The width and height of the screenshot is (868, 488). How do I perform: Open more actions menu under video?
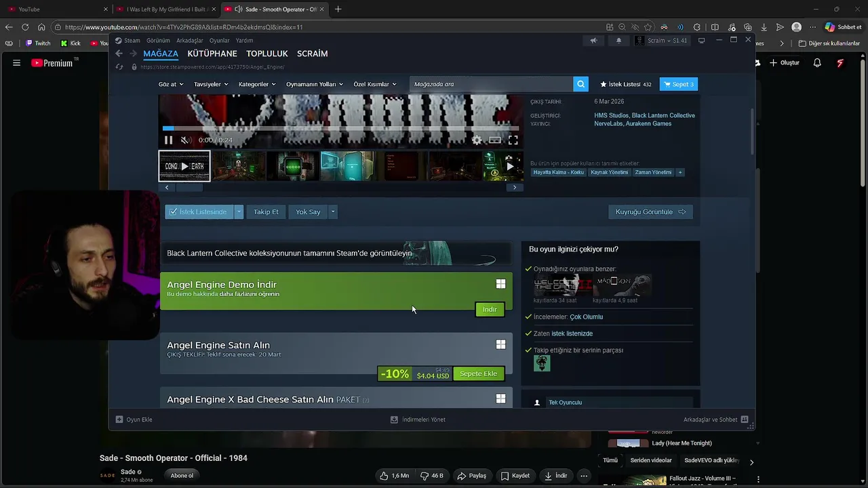point(584,476)
